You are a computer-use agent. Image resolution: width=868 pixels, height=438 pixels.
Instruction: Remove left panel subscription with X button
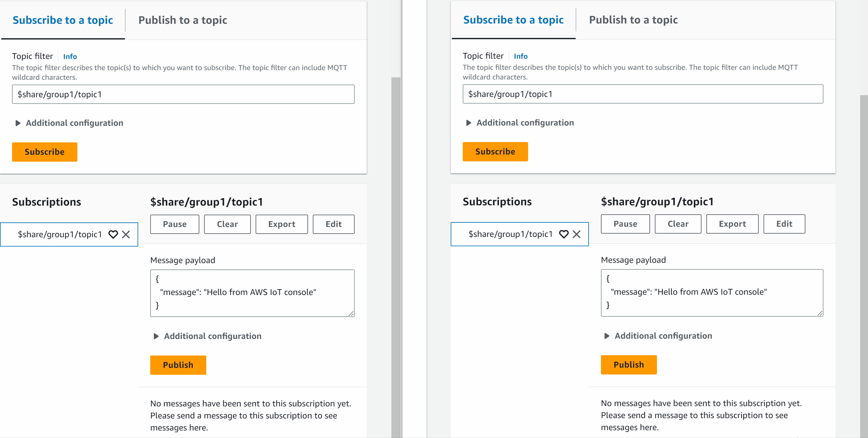click(127, 234)
